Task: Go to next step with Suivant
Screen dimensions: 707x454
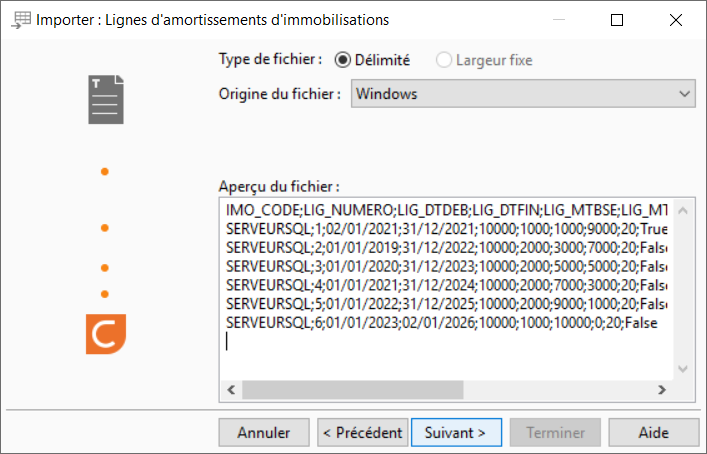Action: [x=456, y=432]
